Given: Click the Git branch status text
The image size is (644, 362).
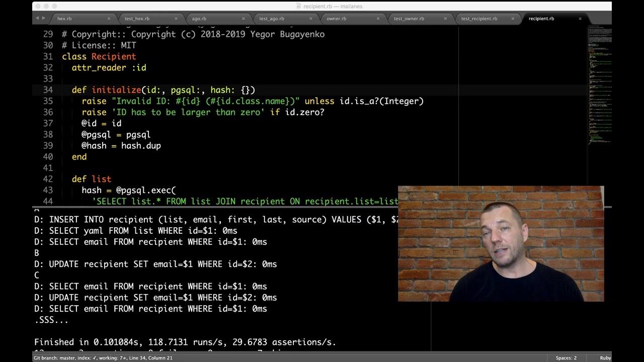Looking at the screenshot, I should (103, 358).
